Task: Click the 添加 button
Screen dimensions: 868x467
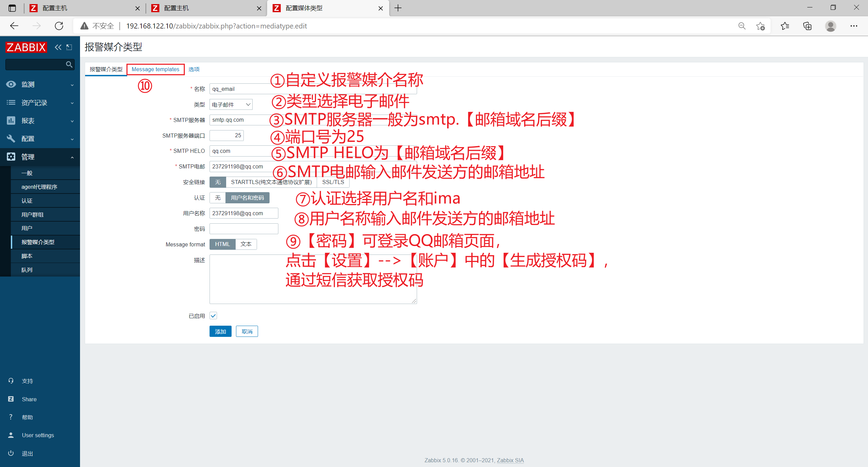Action: tap(220, 331)
